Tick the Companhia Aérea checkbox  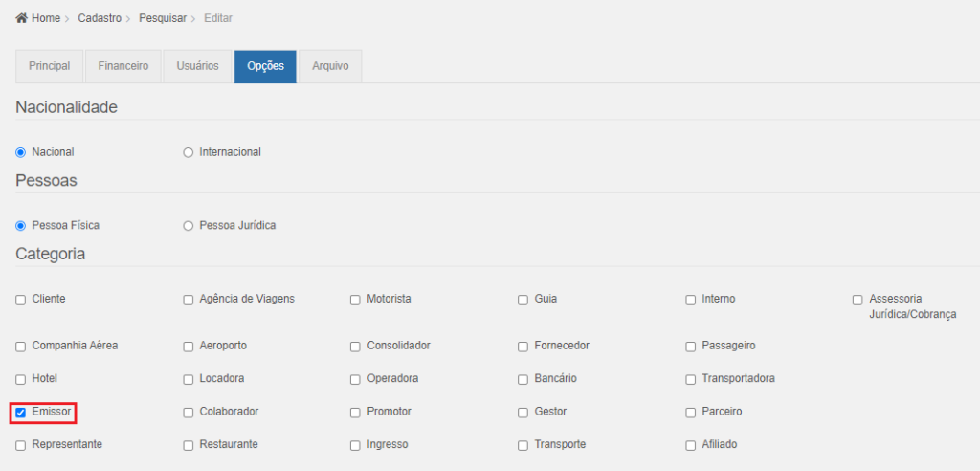click(21, 346)
